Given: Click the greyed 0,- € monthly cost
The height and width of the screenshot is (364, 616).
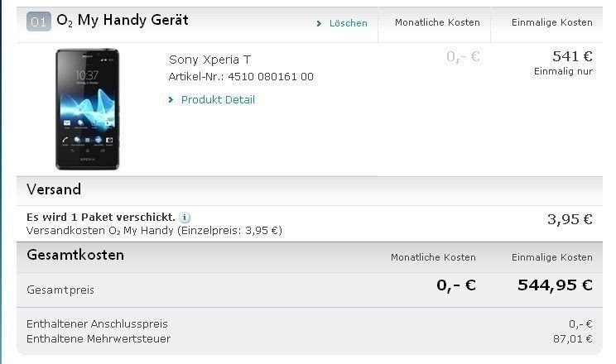Looking at the screenshot, I should click(463, 57).
